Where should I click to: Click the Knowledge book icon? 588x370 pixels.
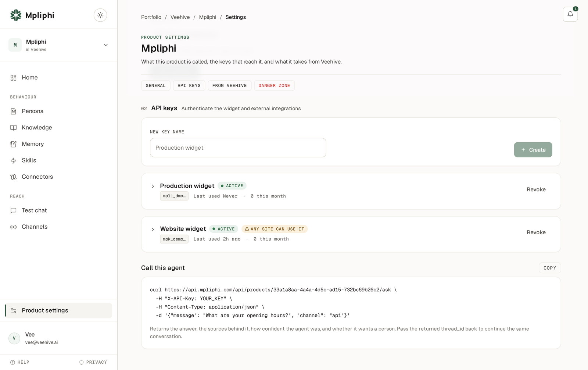(x=14, y=128)
